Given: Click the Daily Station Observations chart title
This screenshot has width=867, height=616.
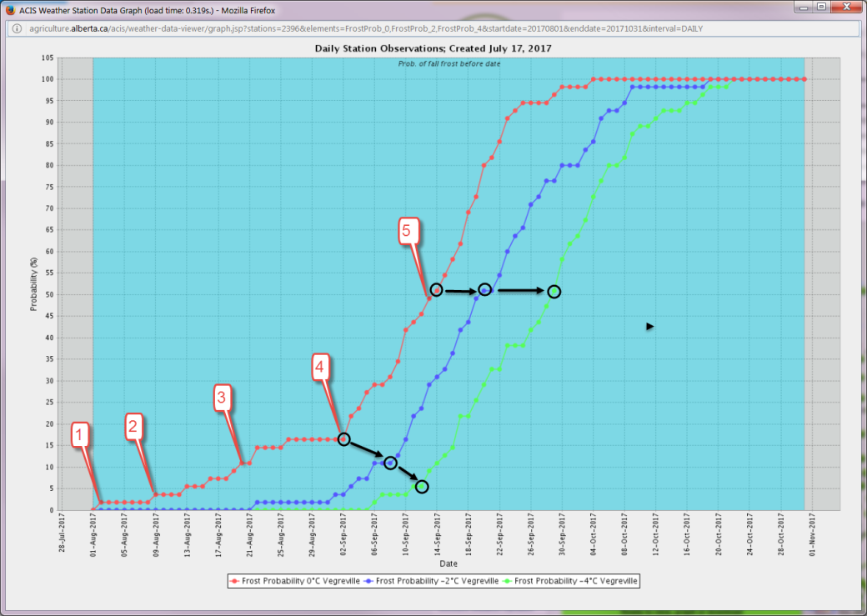Looking at the screenshot, I should click(x=433, y=48).
